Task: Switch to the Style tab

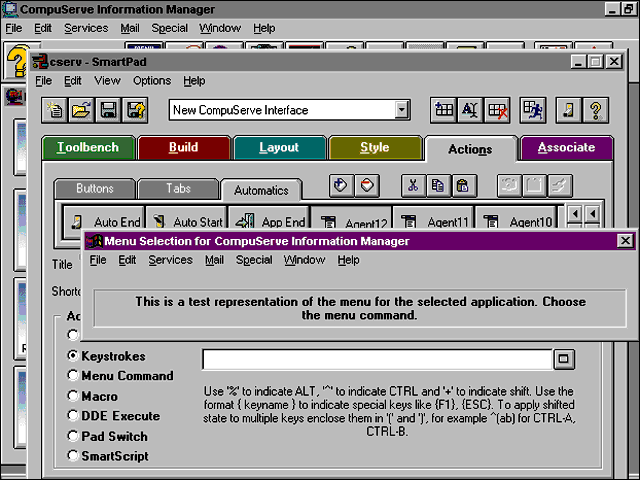Action: (x=375, y=147)
